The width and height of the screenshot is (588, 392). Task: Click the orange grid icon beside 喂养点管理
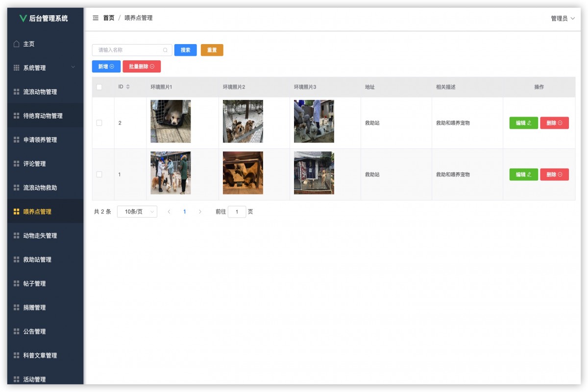click(18, 211)
